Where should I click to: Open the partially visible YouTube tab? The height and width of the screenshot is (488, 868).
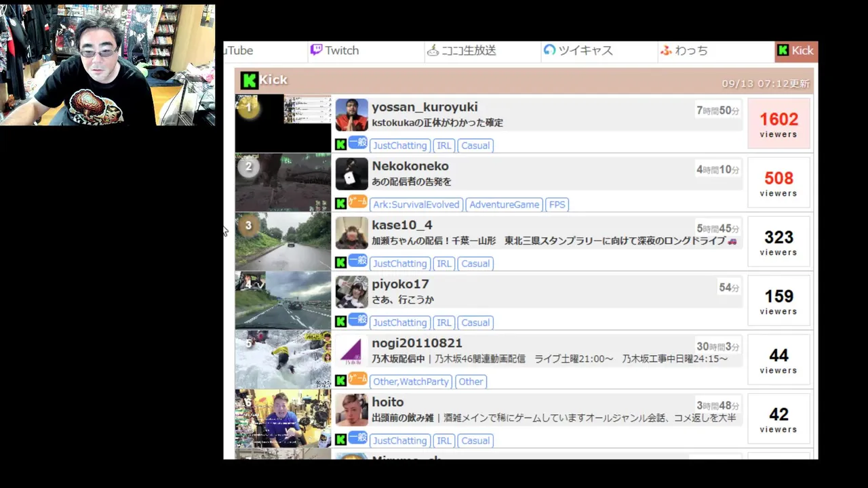pos(266,51)
